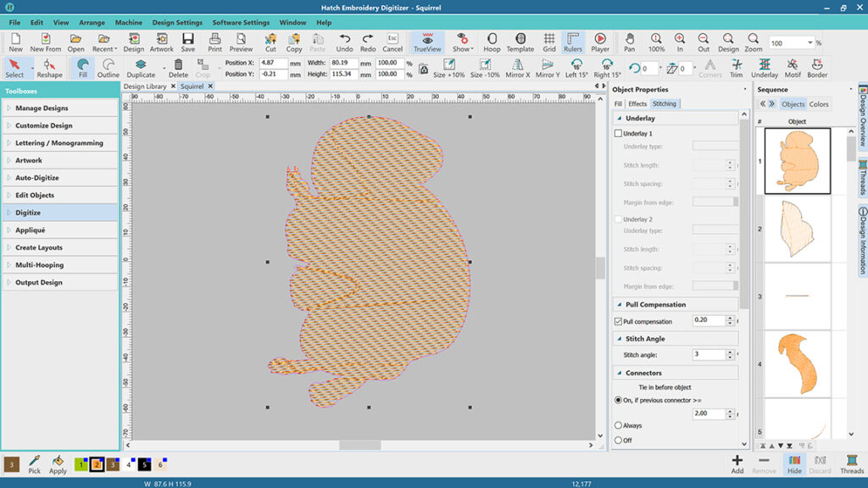Click the Mirror X icon

[x=517, y=68]
